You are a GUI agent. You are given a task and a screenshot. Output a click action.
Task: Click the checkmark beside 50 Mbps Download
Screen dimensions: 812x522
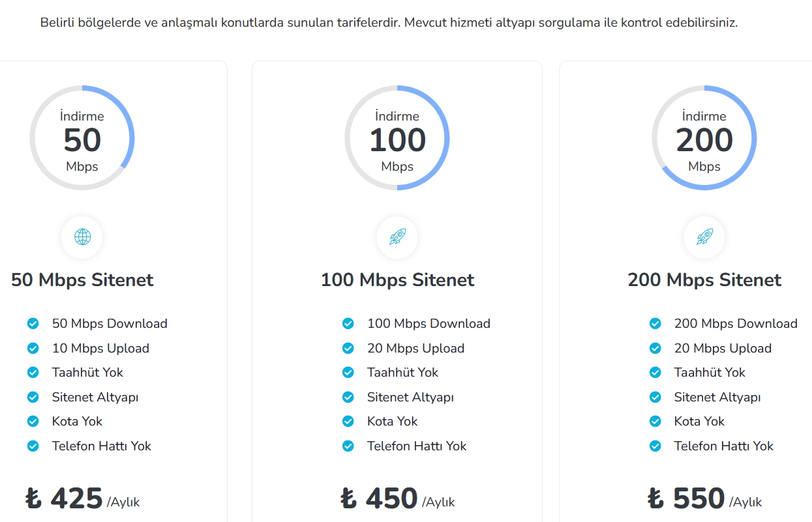[x=33, y=323]
